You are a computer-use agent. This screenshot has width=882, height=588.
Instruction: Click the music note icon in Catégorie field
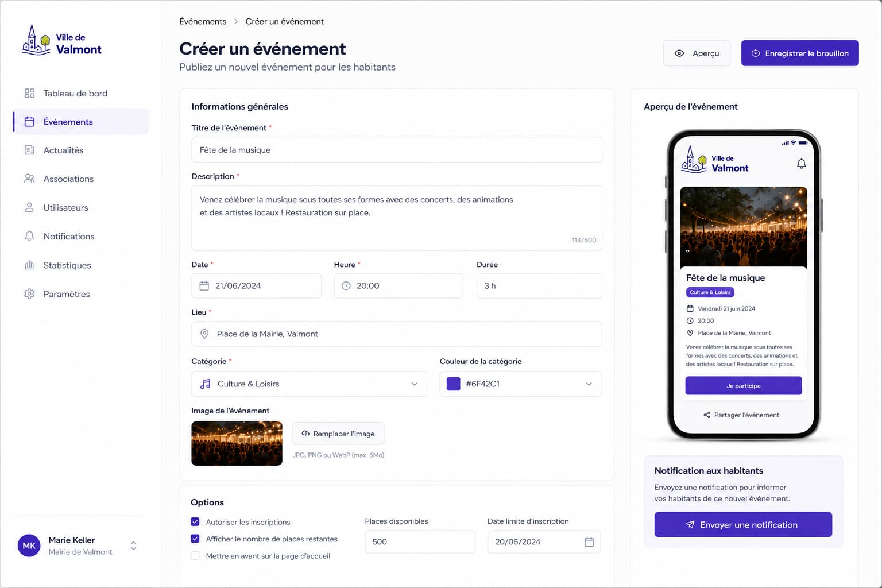205,384
